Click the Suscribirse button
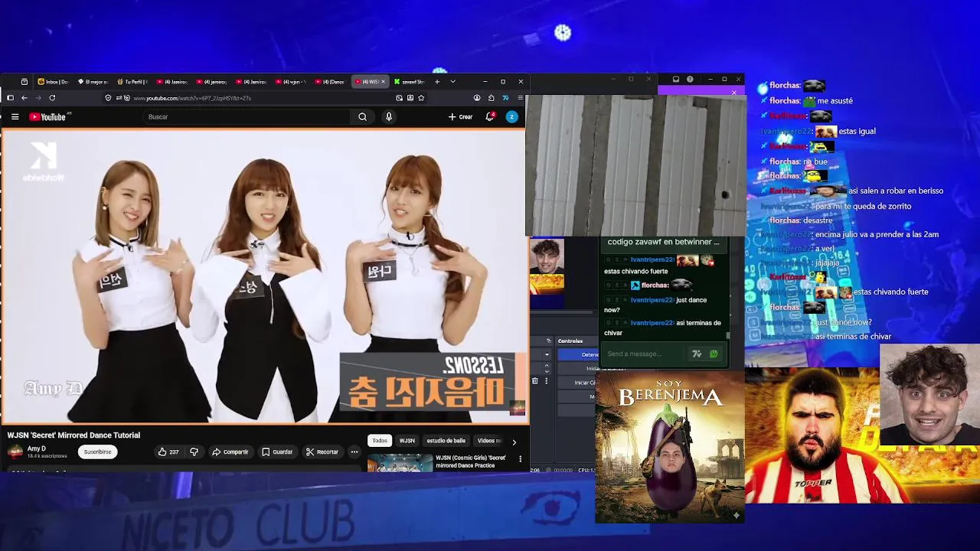The height and width of the screenshot is (551, 980). [97, 452]
